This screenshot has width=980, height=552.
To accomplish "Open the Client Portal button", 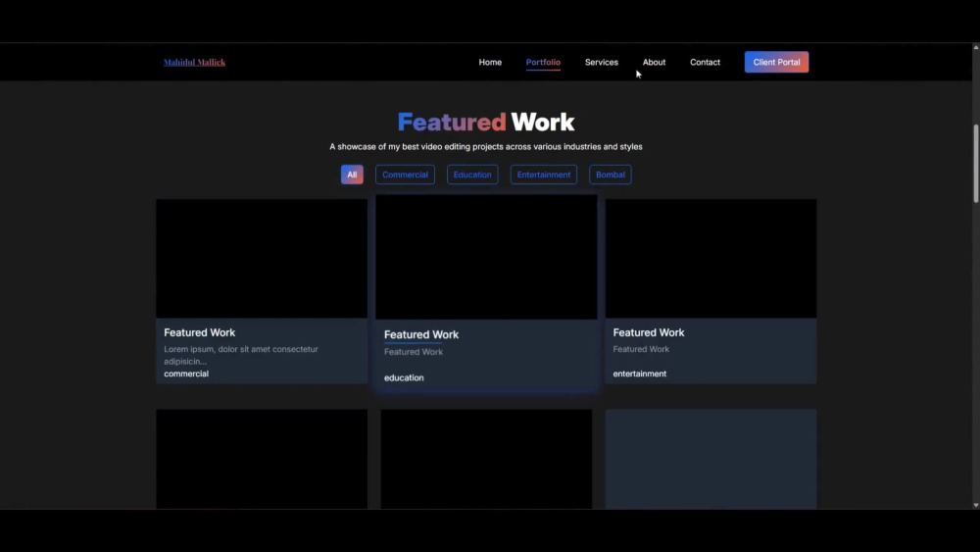I will (776, 62).
